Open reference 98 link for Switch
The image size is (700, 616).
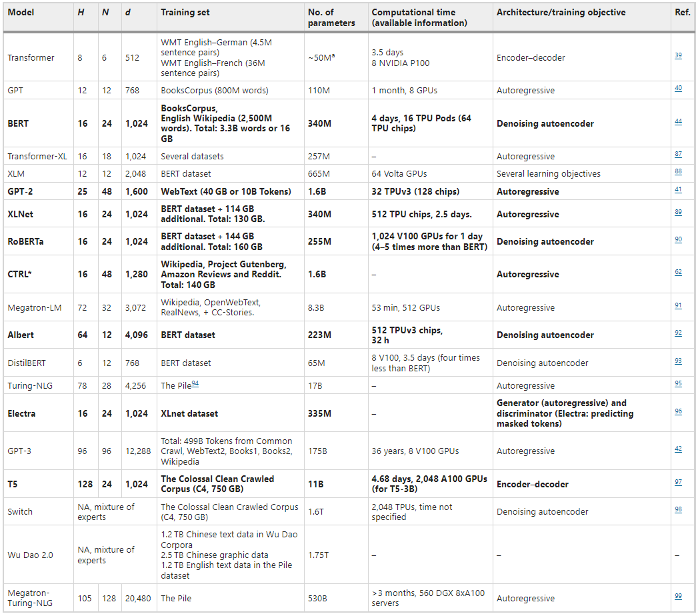(678, 509)
